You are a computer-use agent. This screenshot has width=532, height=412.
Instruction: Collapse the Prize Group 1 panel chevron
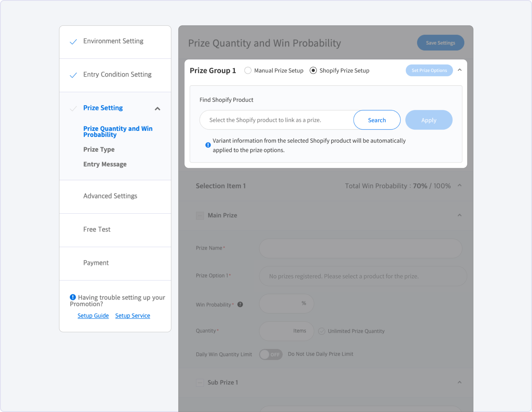(x=459, y=70)
